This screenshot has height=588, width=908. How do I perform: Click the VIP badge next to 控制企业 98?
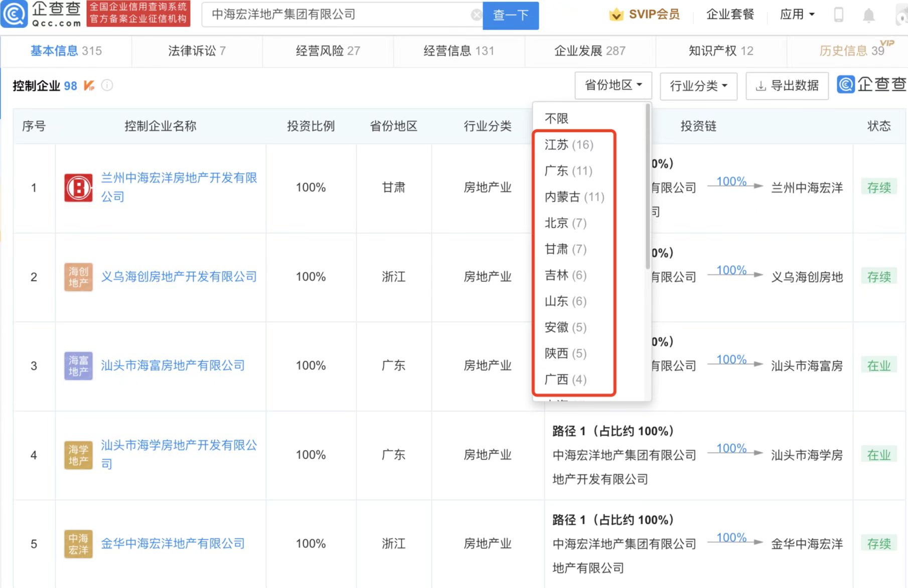point(89,86)
